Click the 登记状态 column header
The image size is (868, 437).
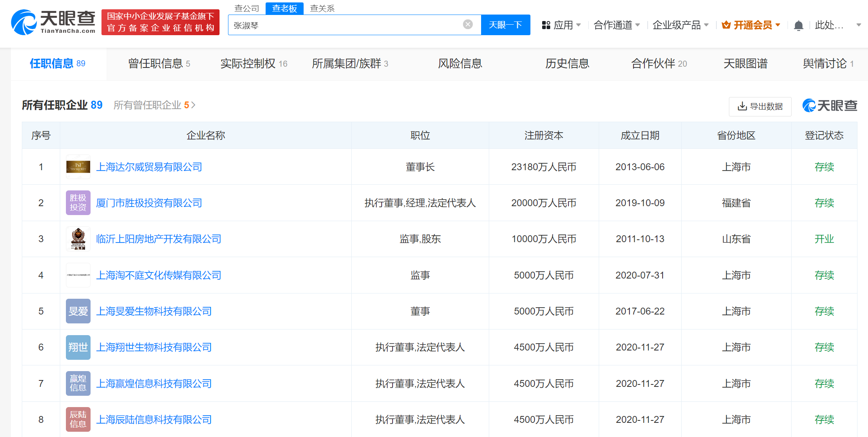click(x=824, y=135)
